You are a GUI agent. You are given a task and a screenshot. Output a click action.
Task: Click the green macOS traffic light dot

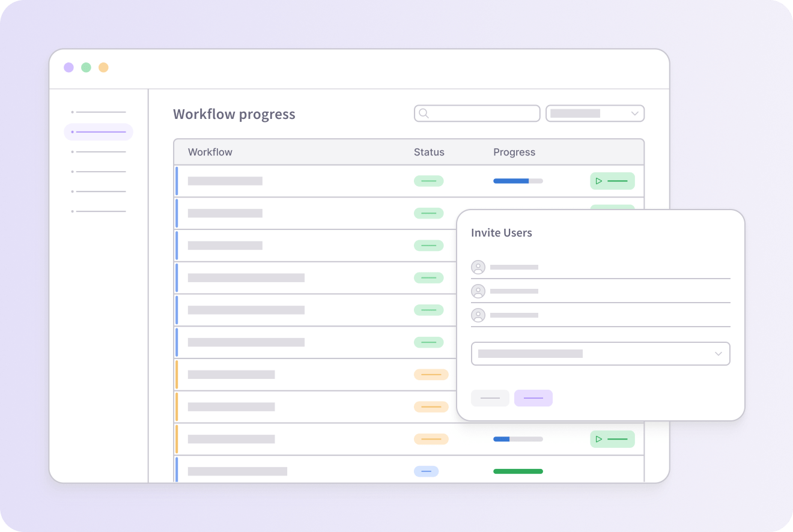click(86, 67)
